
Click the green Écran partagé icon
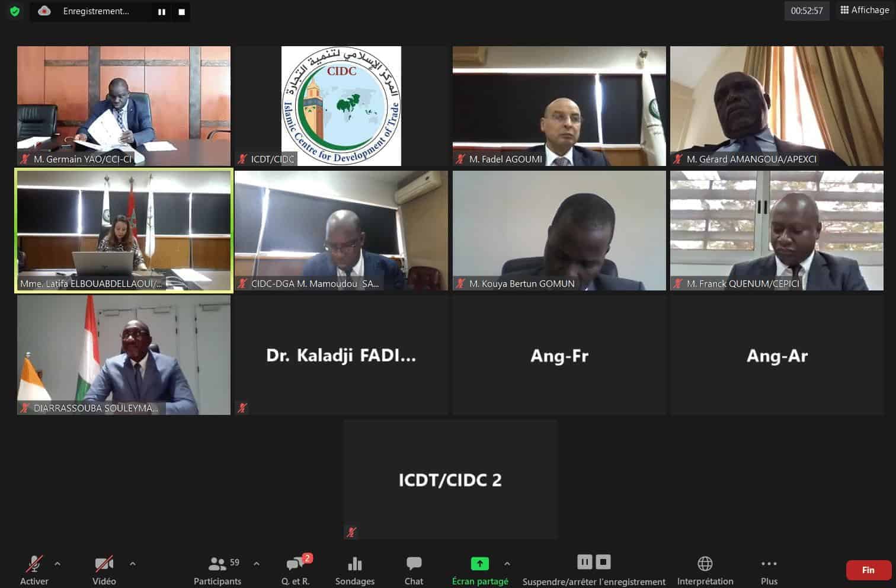pos(479,563)
